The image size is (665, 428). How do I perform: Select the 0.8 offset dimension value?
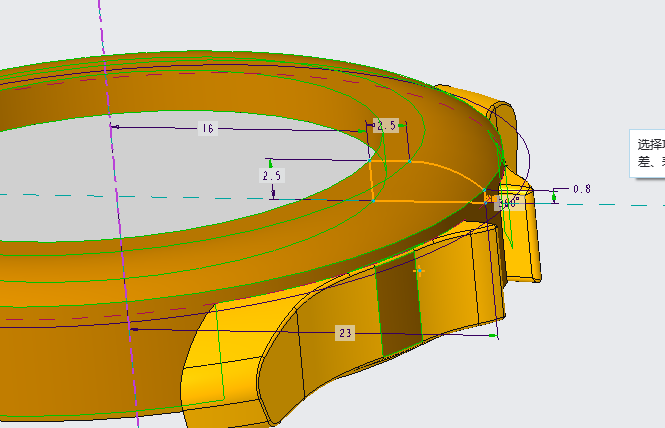(582, 189)
